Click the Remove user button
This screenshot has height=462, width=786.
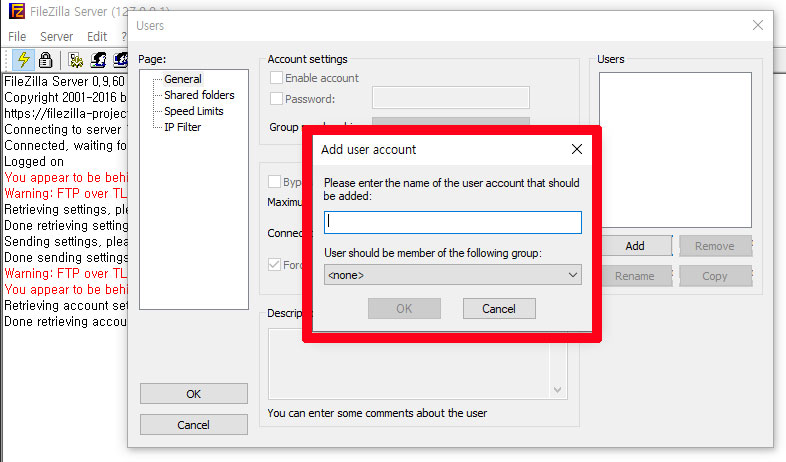(715, 246)
